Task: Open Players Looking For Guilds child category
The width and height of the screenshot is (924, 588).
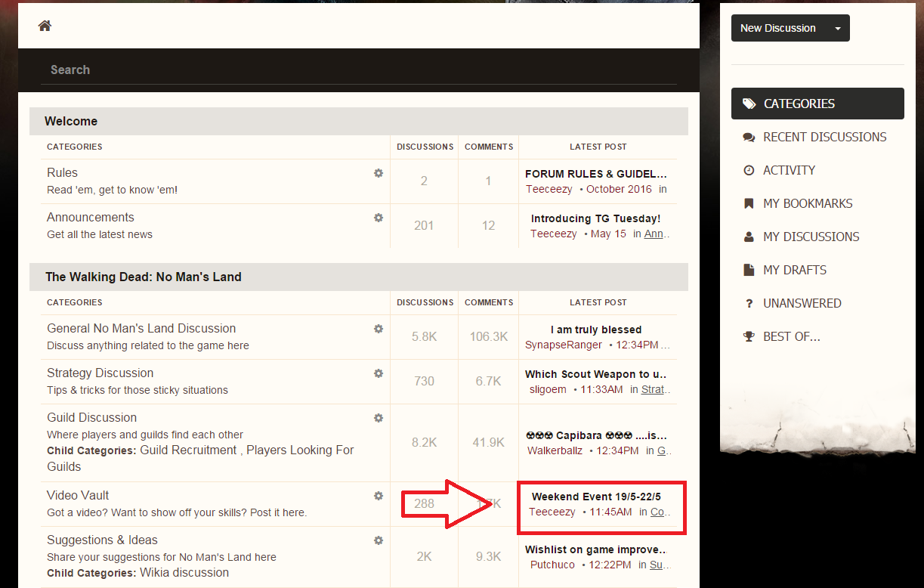Action: click(199, 458)
